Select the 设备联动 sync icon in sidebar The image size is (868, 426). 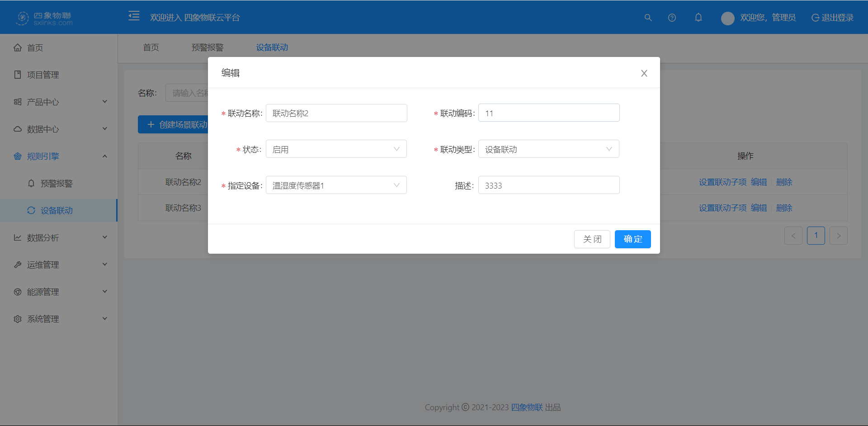(31, 210)
